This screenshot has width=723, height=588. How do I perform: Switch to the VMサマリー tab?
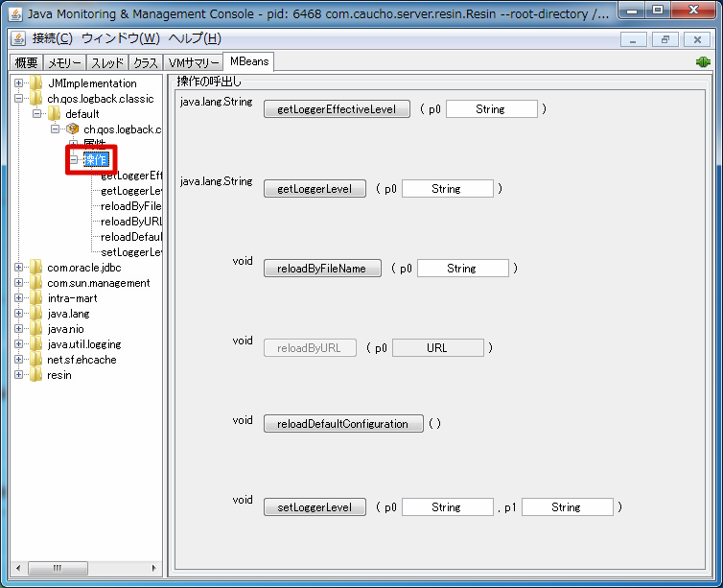pos(193,62)
